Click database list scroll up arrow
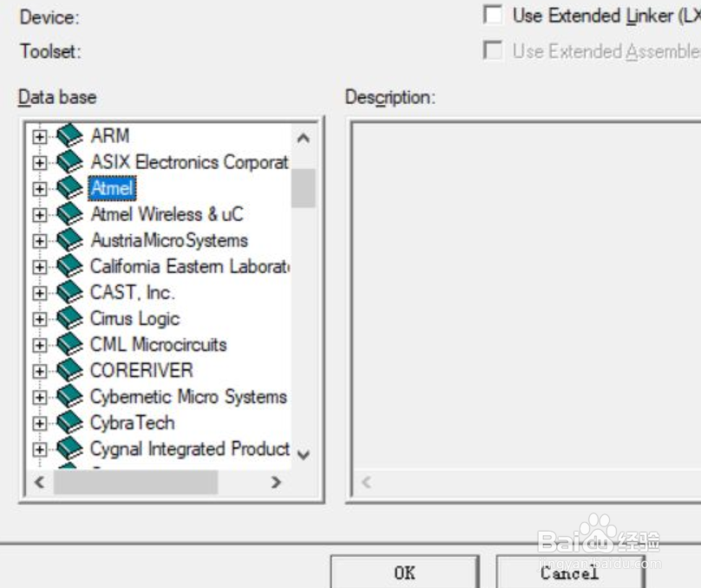701x588 pixels. (x=304, y=138)
